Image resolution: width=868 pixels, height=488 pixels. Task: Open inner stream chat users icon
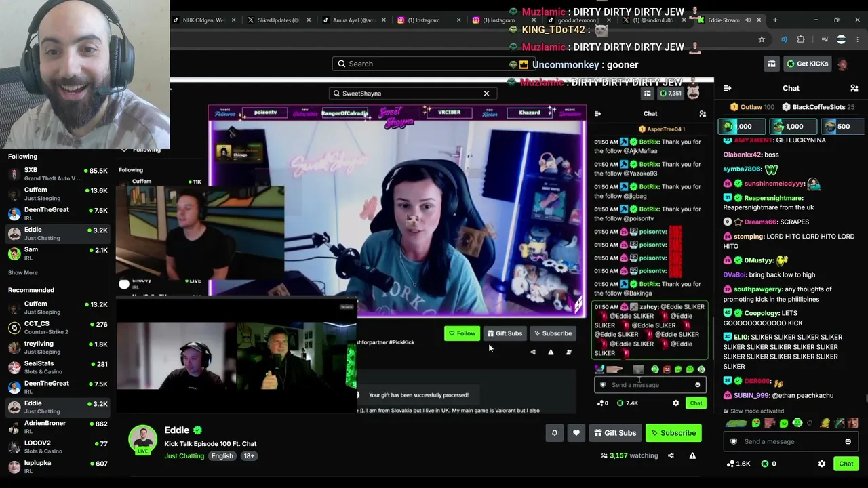(703, 114)
